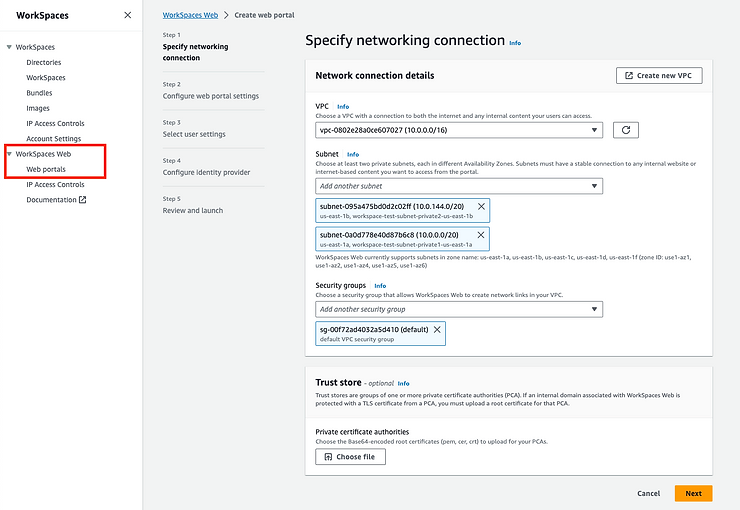Click Next button
740x510 pixels.
pyautogui.click(x=693, y=493)
